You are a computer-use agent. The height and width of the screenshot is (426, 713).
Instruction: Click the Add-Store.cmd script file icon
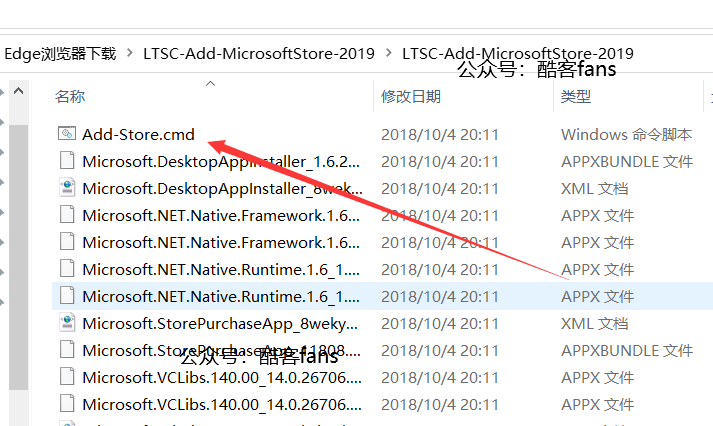pyautogui.click(x=67, y=134)
